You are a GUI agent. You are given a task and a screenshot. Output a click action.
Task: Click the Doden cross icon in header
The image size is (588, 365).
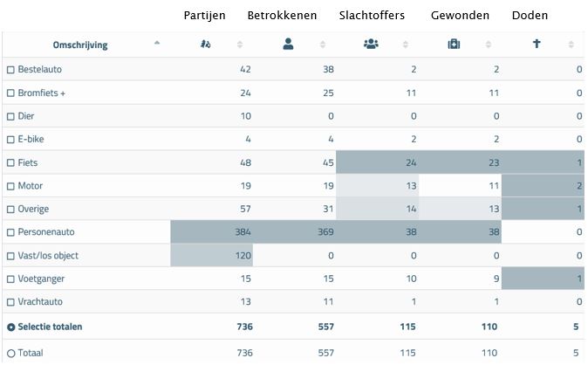[537, 45]
